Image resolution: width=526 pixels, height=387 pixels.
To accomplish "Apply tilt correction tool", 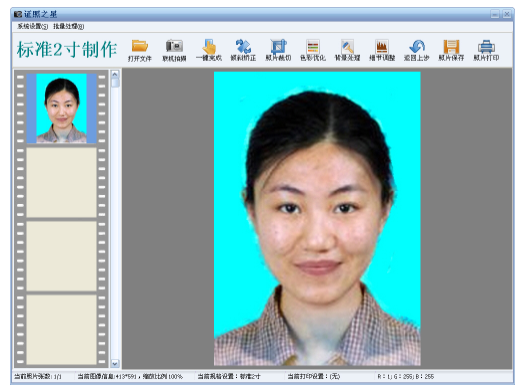I will coord(243,51).
